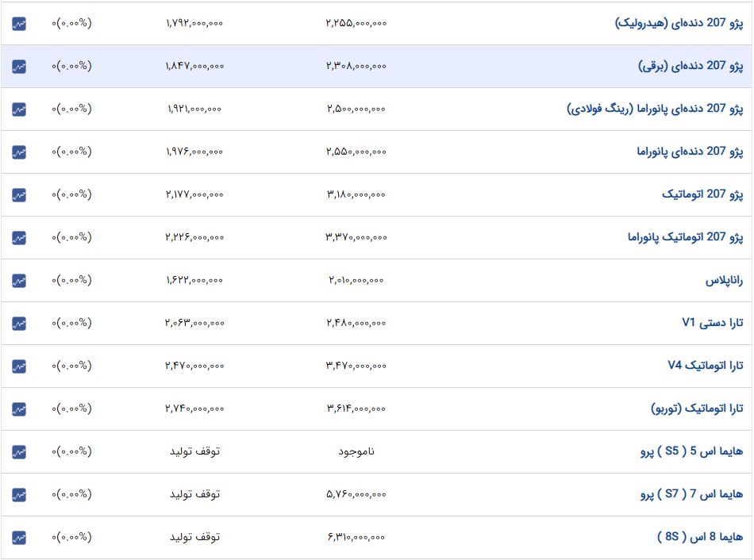The height and width of the screenshot is (560, 754).
Task: Open chart icon for راناپلاس row
Action: [19, 280]
